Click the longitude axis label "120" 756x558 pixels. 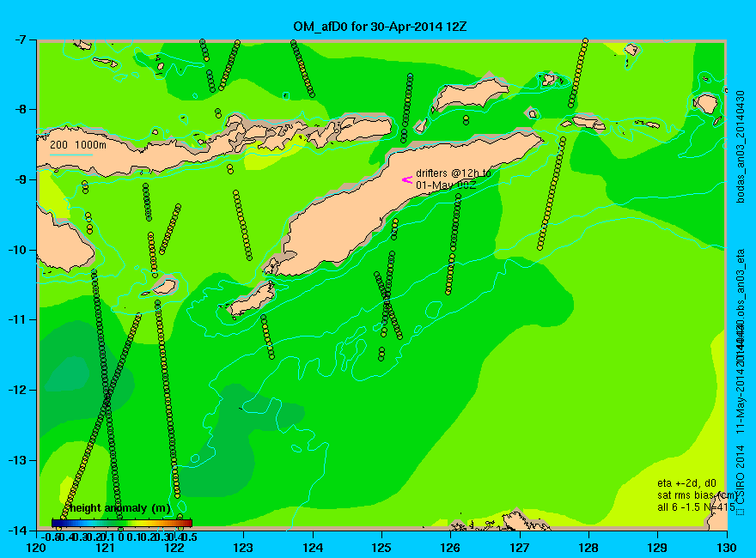[37, 548]
